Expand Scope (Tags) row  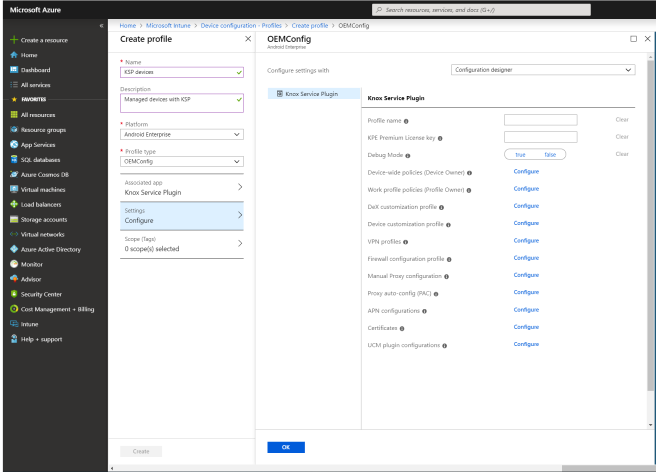pos(182,244)
